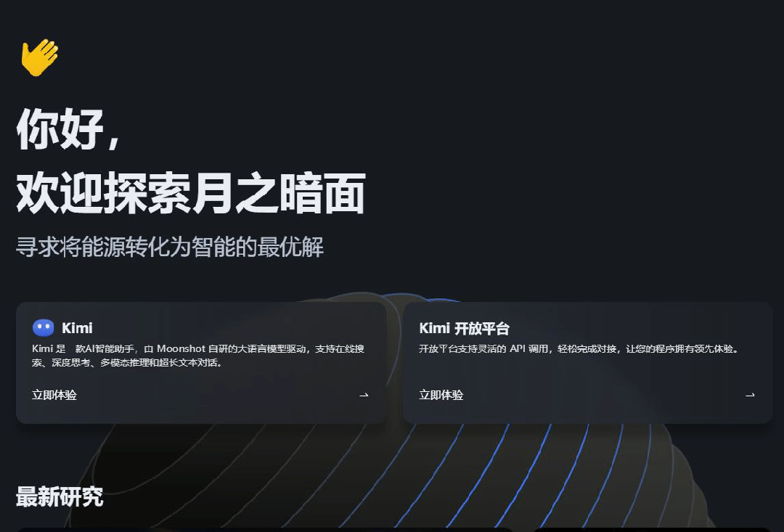Open the first research card under 最新研究
Viewport: 784px width, 532px height.
click(x=265, y=529)
